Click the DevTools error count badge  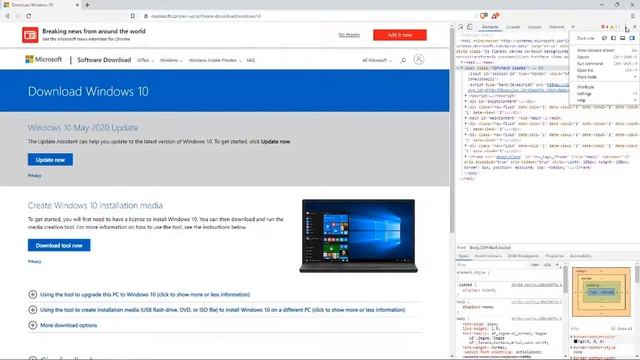point(604,27)
